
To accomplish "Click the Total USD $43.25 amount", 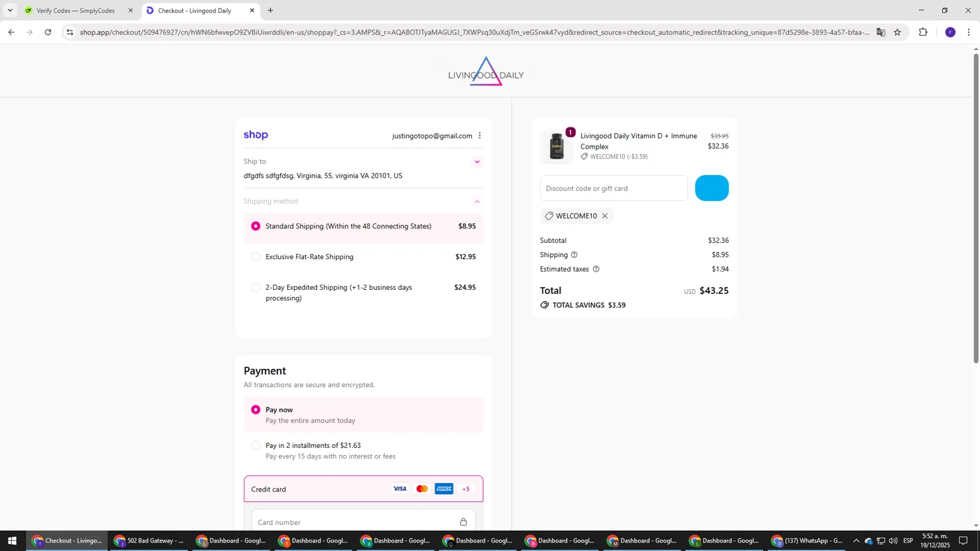I will [x=706, y=291].
